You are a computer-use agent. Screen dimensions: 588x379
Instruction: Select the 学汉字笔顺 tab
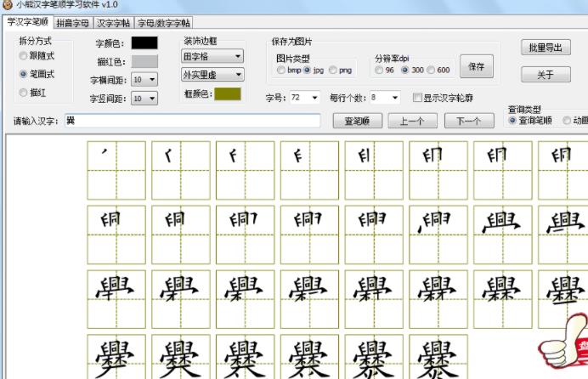(28, 22)
